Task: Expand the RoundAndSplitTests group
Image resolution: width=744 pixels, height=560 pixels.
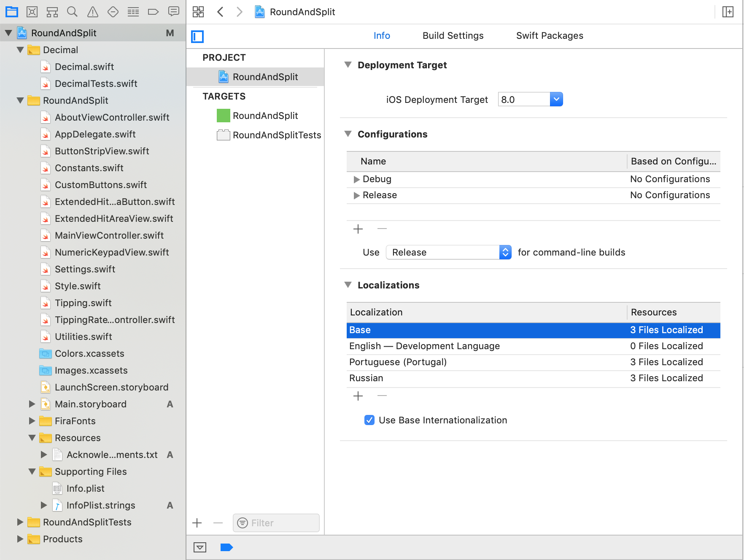Action: pos(20,522)
